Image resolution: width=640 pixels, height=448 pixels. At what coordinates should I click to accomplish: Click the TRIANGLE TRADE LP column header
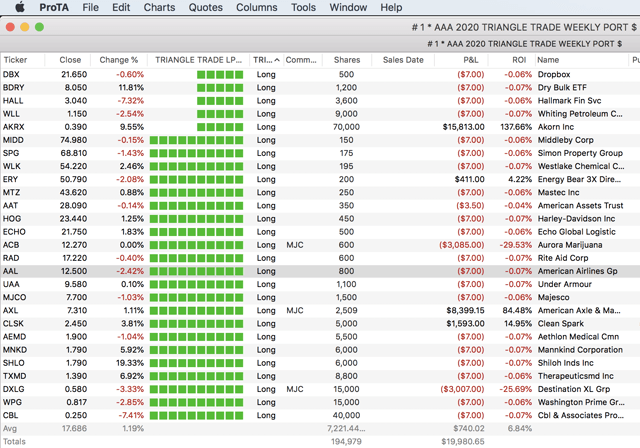point(198,60)
